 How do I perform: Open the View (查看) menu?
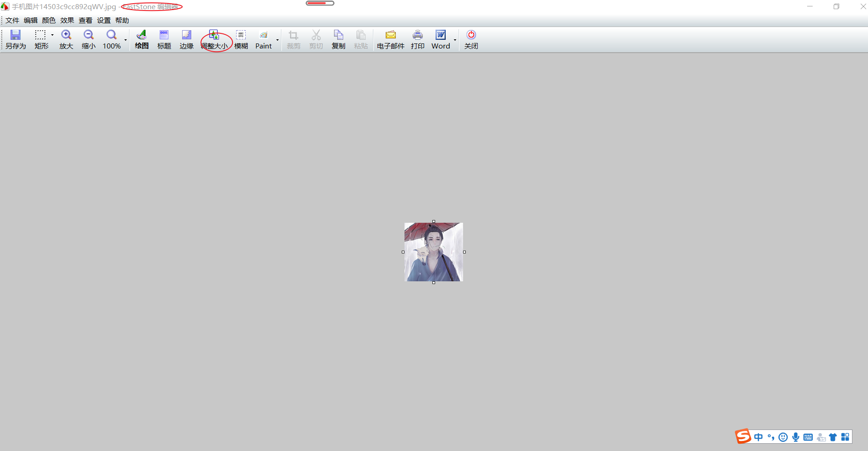point(86,20)
